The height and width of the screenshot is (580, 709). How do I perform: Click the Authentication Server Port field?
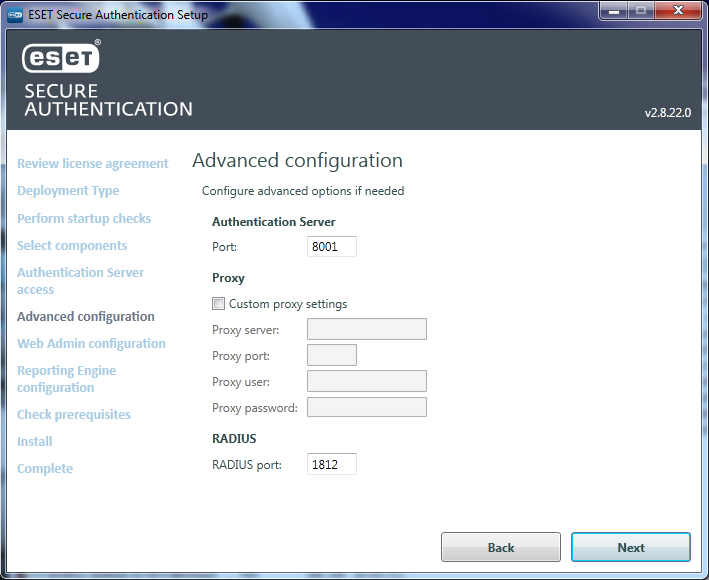(x=331, y=246)
